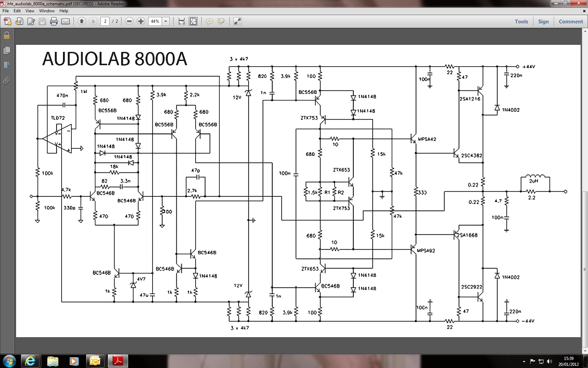Click the security settings padlock icon
The image size is (588, 368).
pos(7,35)
